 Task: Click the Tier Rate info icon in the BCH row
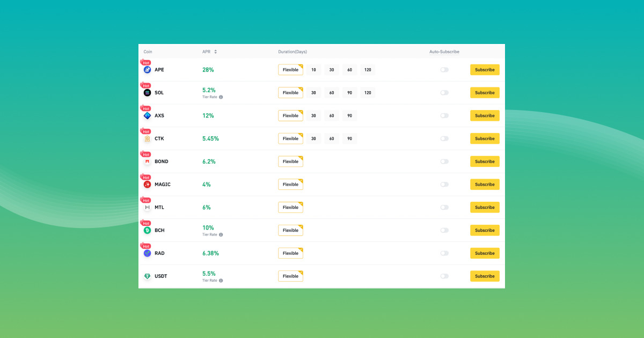pos(220,234)
